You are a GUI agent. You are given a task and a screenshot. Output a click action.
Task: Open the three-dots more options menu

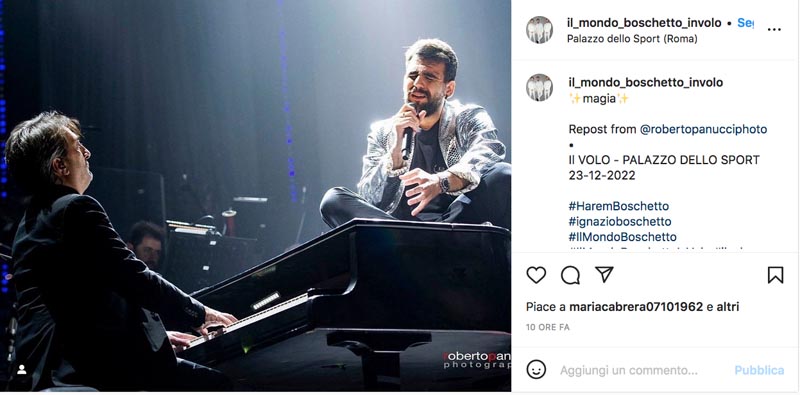tap(774, 30)
